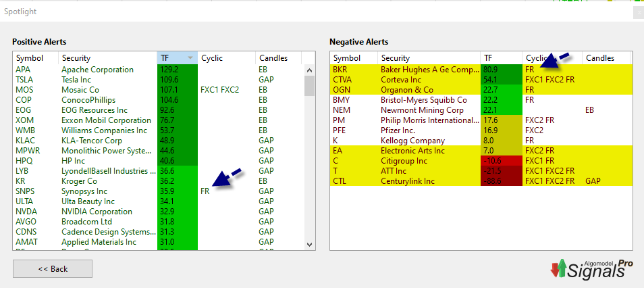Viewport: 644px width, 288px height.
Task: Click Kellogg Company entry
Action: click(412, 141)
